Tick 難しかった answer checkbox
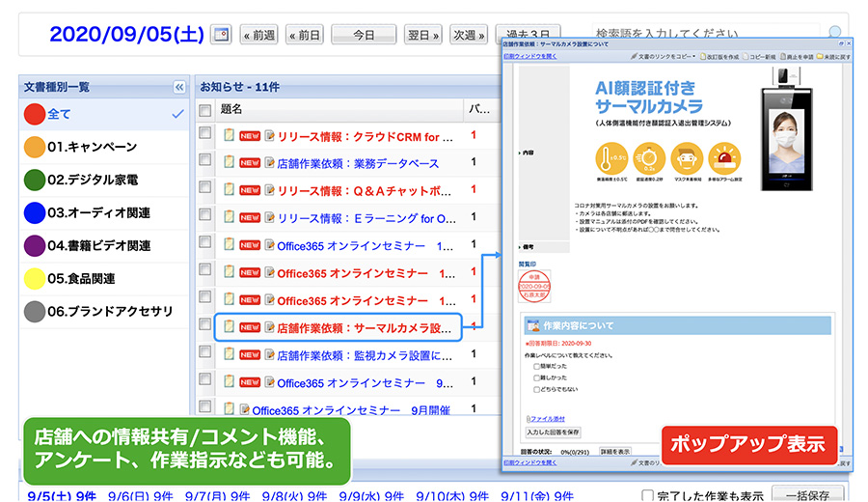This screenshot has height=502, width=868. 536,377
